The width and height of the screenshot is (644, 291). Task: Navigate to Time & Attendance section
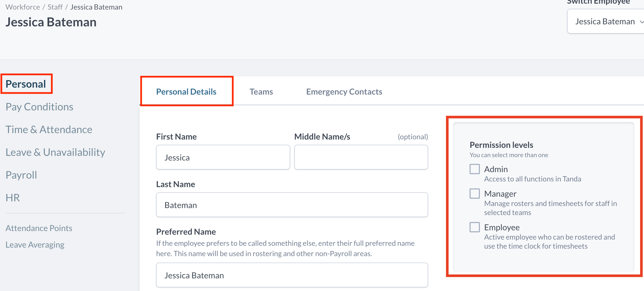tap(49, 129)
